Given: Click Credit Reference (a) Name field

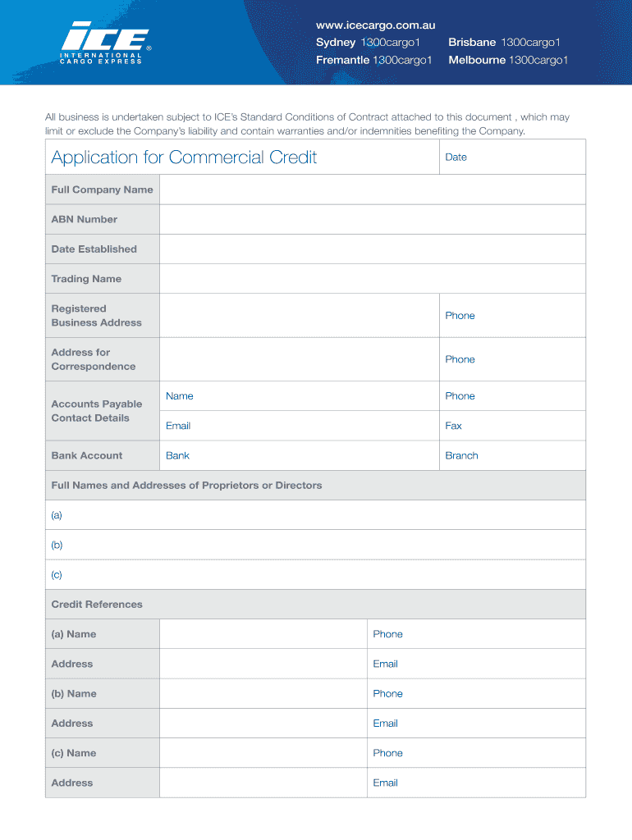Looking at the screenshot, I should point(263,634).
